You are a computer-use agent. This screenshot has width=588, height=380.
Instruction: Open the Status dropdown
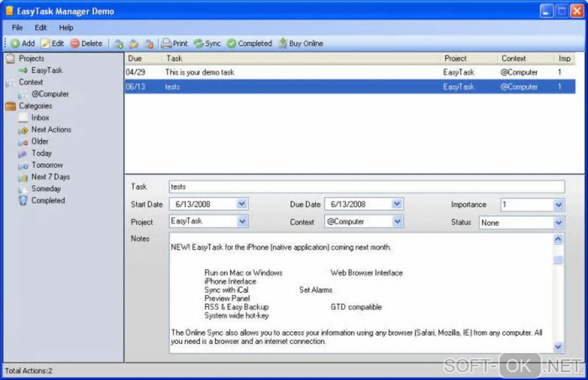559,223
